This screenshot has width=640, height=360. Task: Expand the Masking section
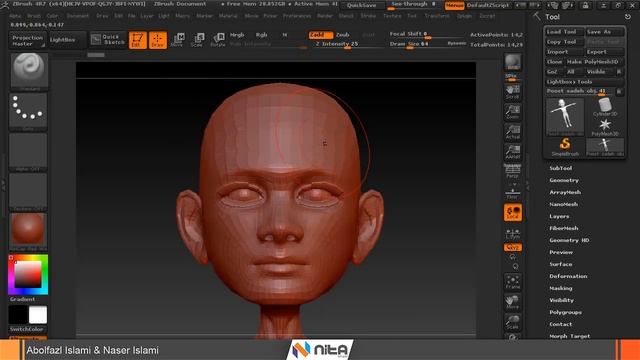(x=560, y=288)
